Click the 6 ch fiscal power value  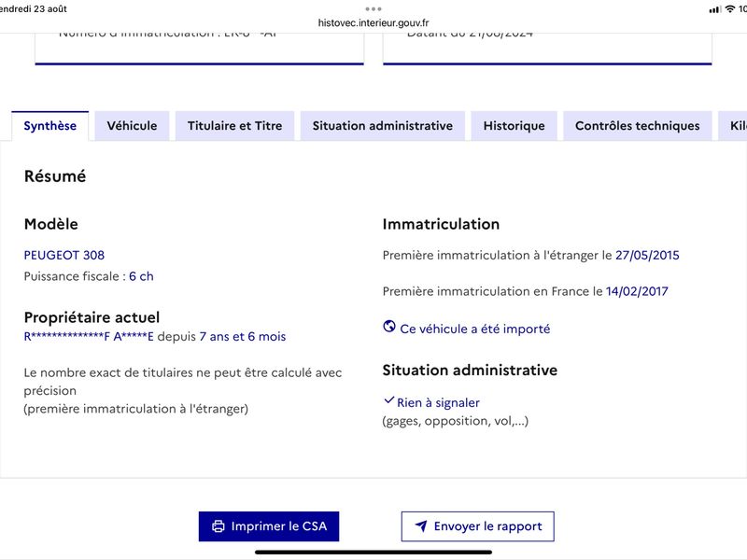pyautogui.click(x=142, y=276)
